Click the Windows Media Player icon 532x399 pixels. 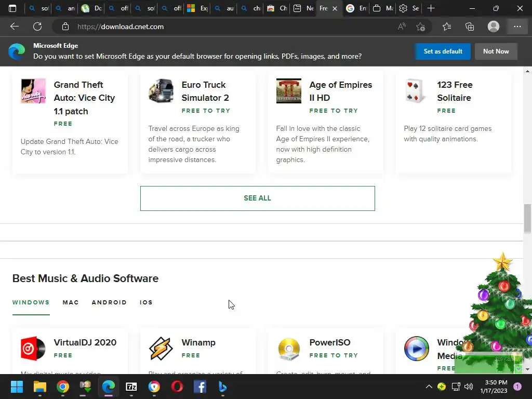pyautogui.click(x=416, y=349)
